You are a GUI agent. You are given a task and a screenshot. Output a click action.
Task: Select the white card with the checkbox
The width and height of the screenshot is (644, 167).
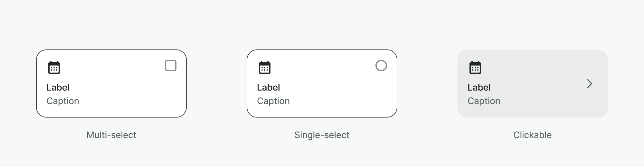129,96
